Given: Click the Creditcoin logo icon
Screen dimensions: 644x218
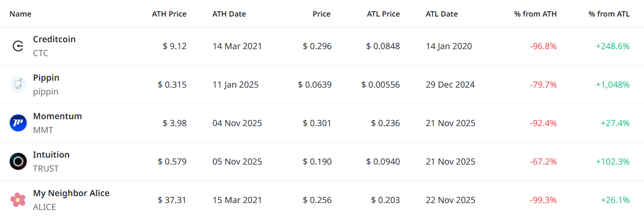Looking at the screenshot, I should [x=18, y=46].
